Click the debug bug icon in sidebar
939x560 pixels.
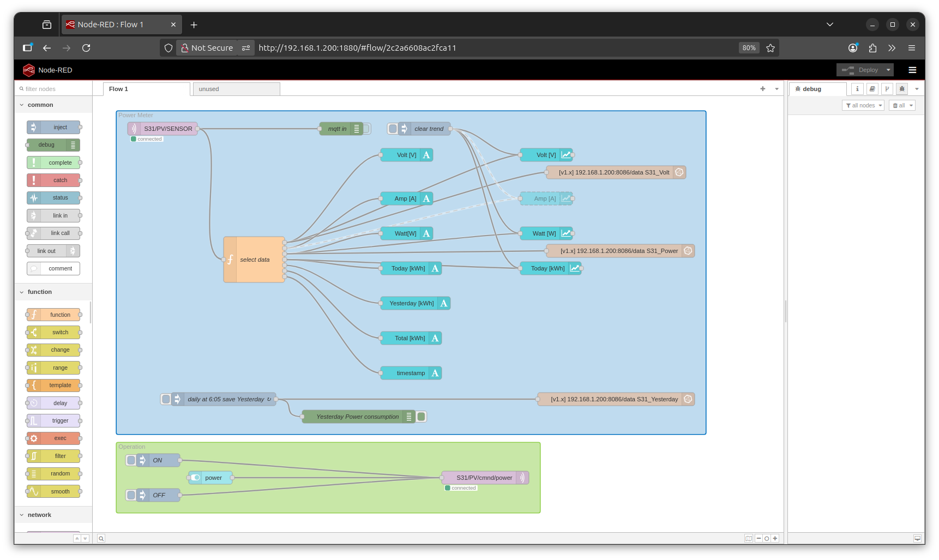[x=902, y=89]
